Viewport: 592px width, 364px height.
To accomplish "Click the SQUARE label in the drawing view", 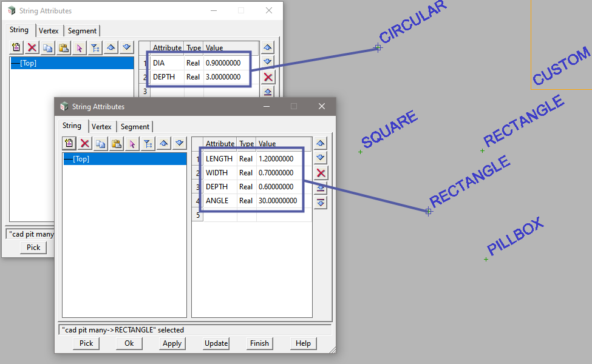I will [390, 129].
